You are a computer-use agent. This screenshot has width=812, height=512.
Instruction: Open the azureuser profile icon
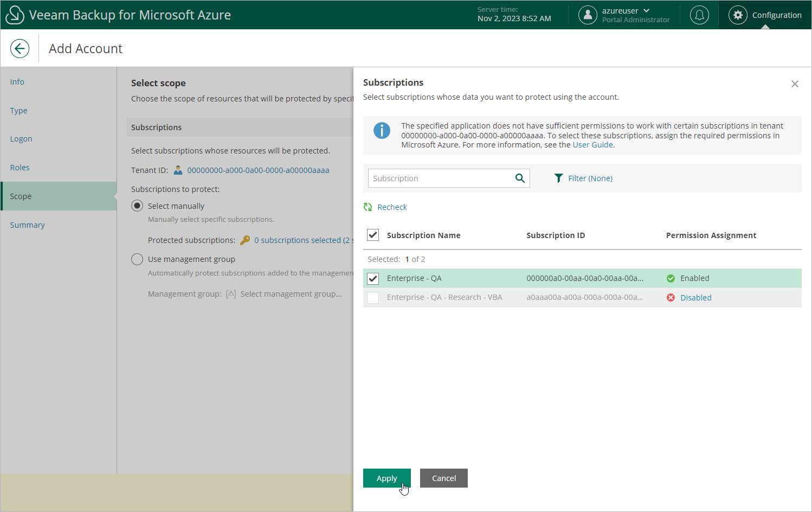click(588, 15)
